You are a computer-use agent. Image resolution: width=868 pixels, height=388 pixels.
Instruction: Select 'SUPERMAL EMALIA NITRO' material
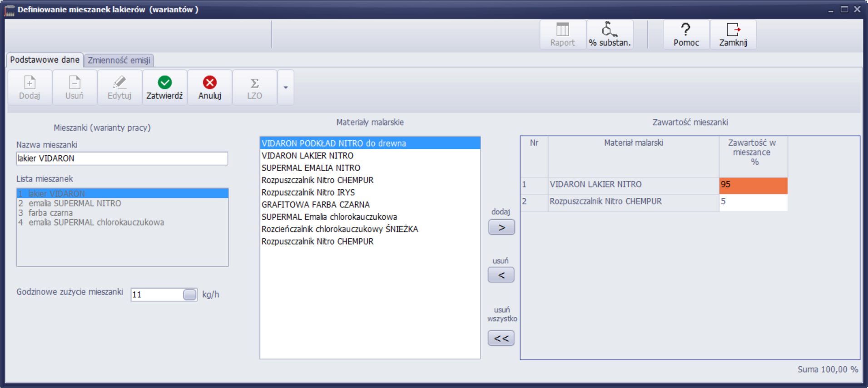pyautogui.click(x=370, y=168)
